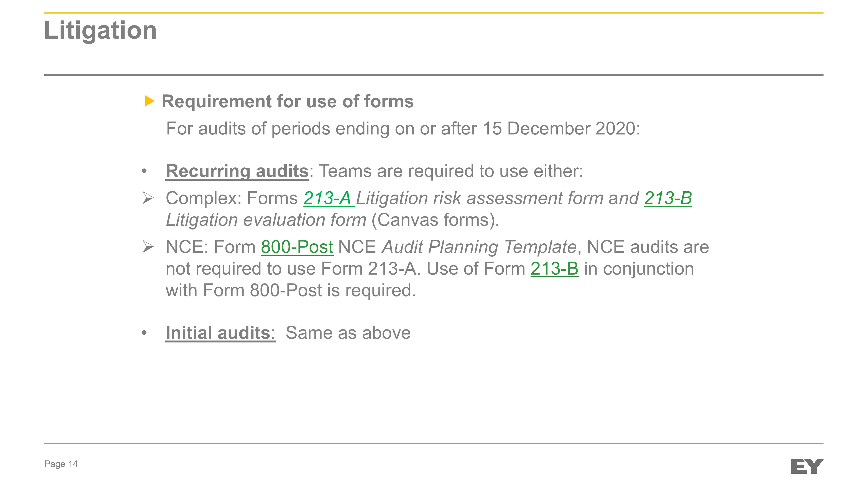Click the EY logo in the footer
The height and width of the screenshot is (488, 868).
click(x=807, y=466)
